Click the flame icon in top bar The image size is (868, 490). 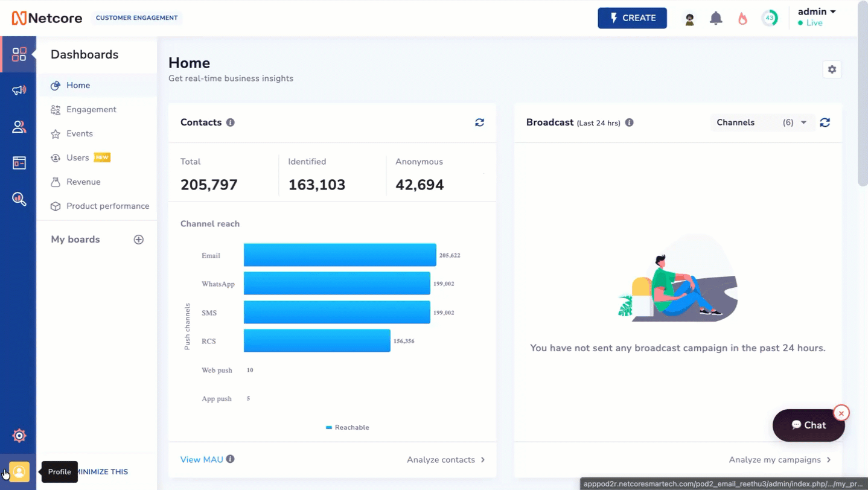[x=742, y=19]
